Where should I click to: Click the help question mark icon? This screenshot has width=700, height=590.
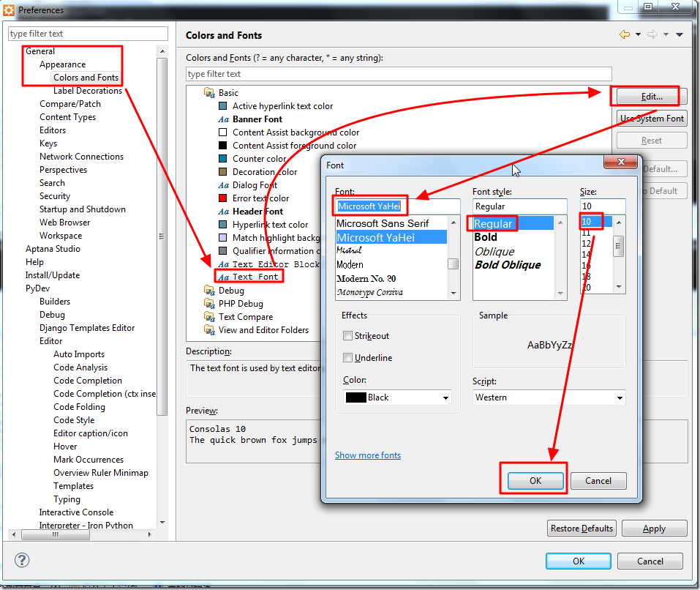pyautogui.click(x=21, y=560)
